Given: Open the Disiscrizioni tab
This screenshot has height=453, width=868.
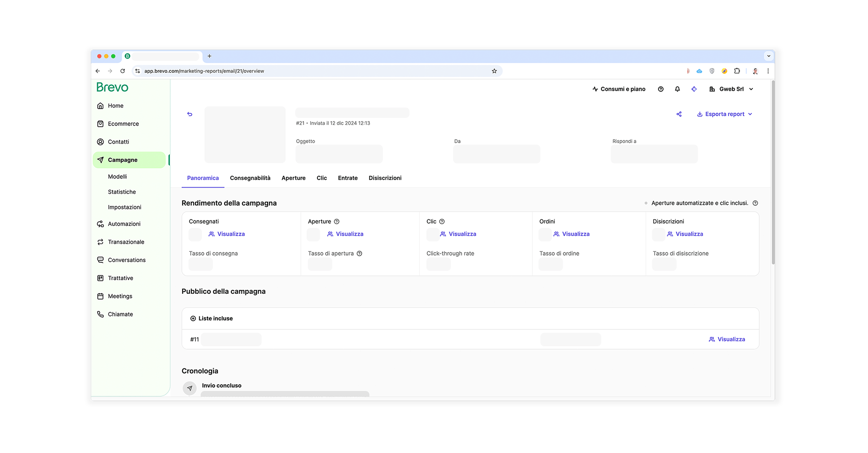Looking at the screenshot, I should point(385,178).
